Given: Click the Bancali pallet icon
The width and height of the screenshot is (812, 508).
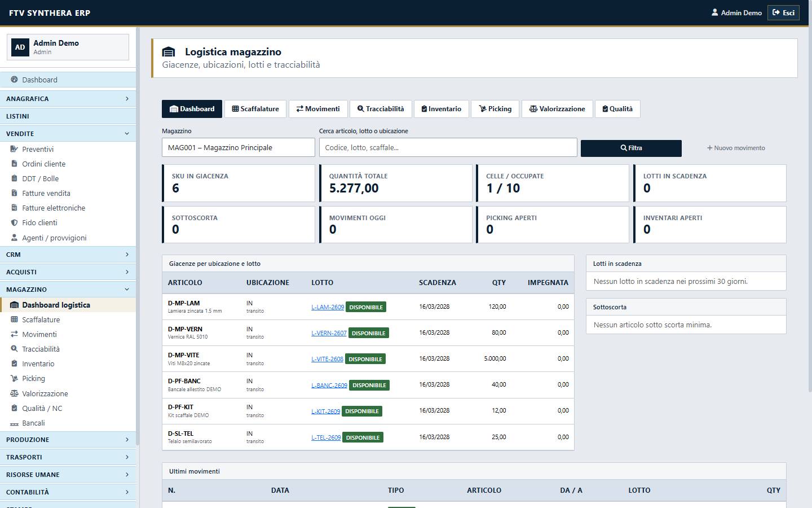Looking at the screenshot, I should click(x=14, y=423).
